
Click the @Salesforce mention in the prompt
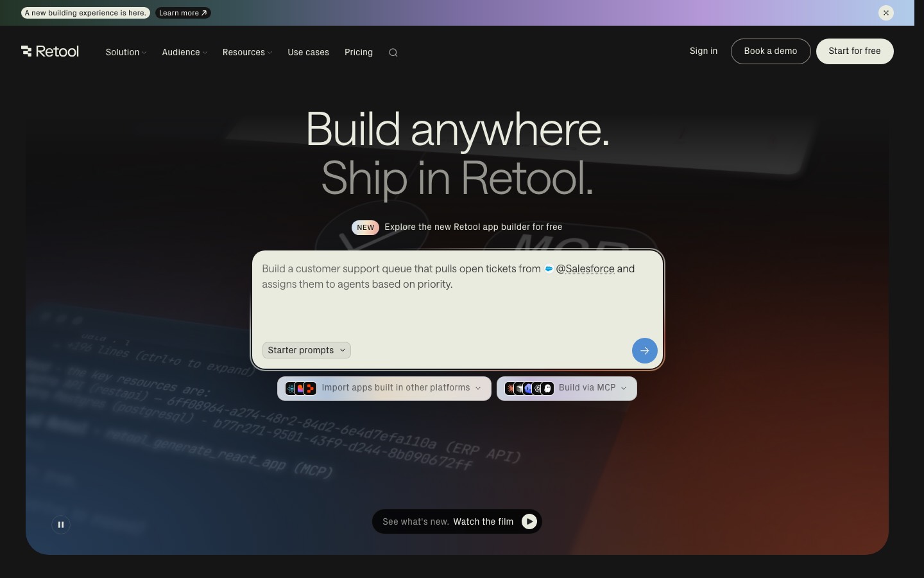tap(585, 269)
